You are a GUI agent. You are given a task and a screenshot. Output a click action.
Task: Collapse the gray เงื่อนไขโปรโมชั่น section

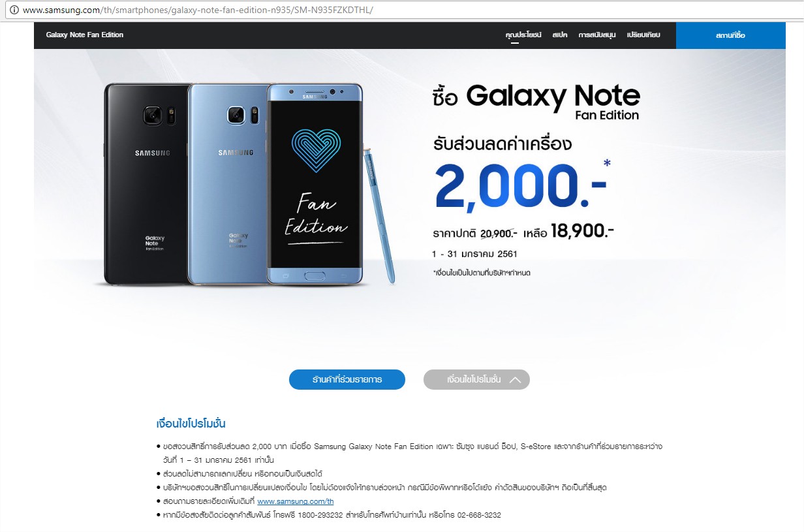click(476, 379)
